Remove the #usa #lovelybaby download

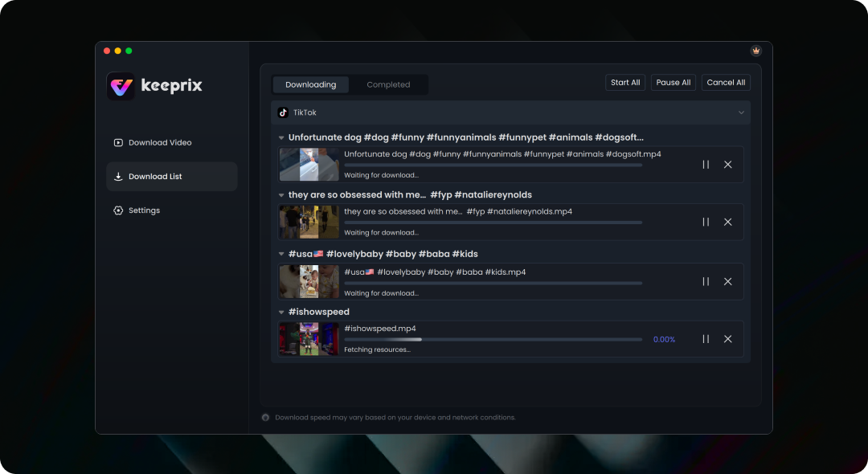point(728,281)
